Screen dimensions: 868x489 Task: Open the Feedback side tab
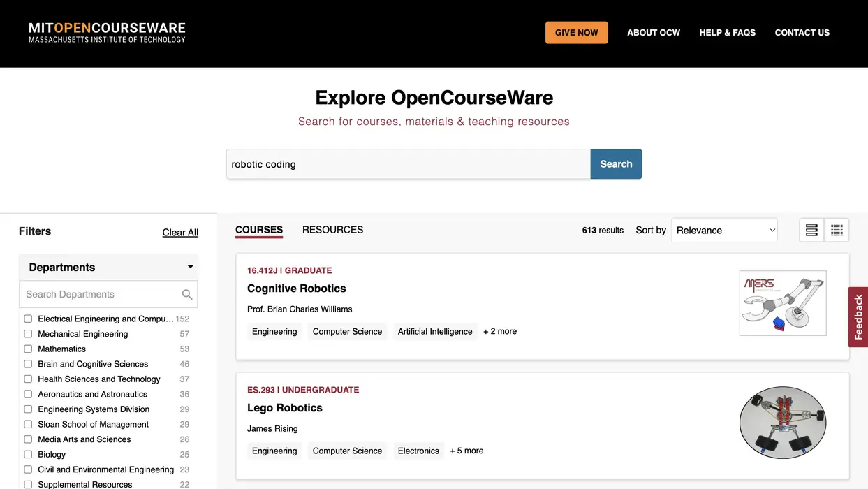pos(858,317)
